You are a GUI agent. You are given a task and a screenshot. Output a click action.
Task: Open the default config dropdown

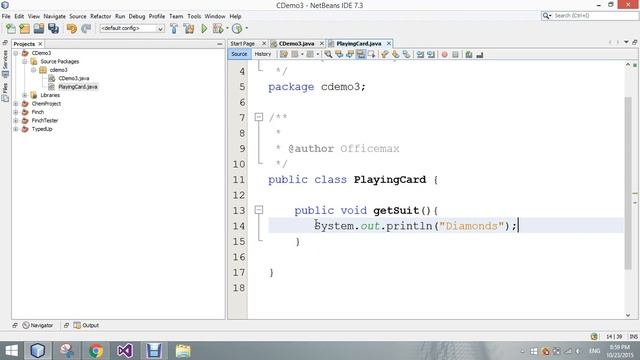point(132,29)
